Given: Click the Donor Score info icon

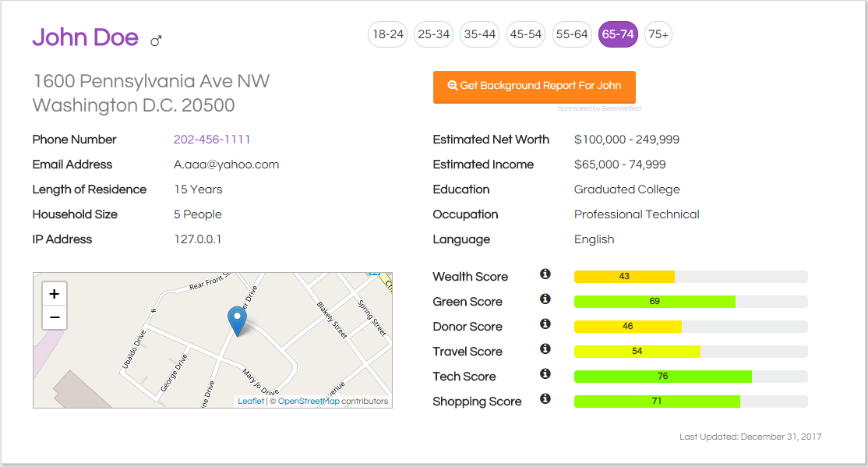Looking at the screenshot, I should click(545, 324).
